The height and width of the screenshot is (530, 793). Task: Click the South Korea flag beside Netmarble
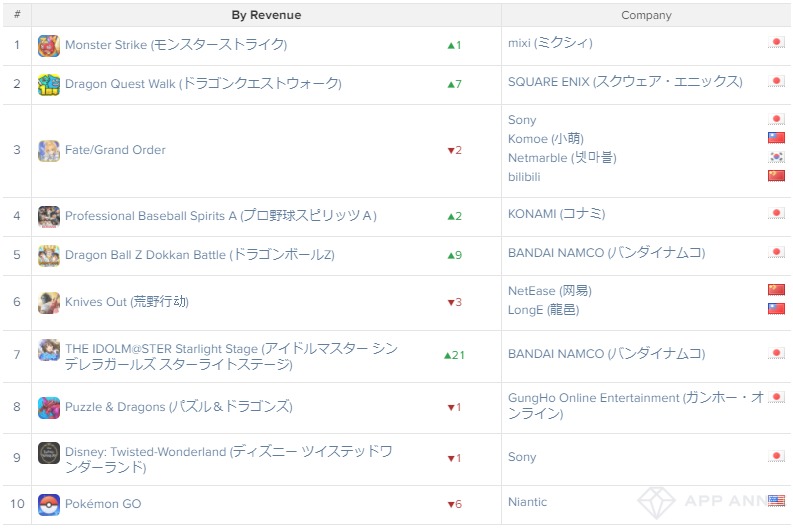pos(776,157)
